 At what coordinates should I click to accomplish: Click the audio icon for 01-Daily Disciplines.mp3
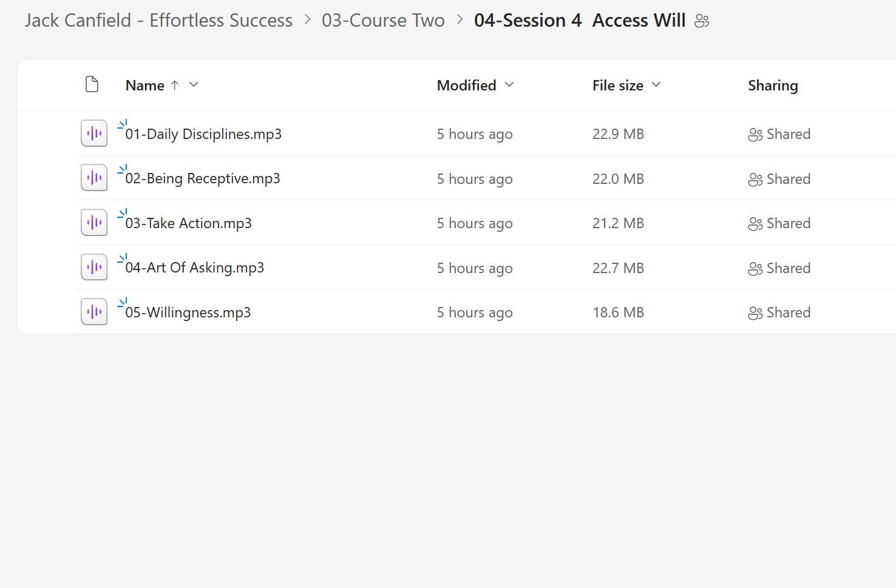pos(93,133)
